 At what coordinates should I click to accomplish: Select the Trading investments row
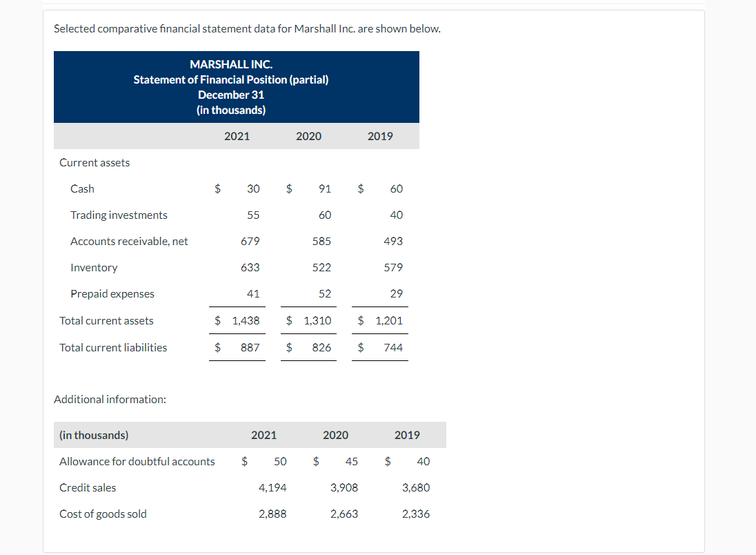[119, 215]
